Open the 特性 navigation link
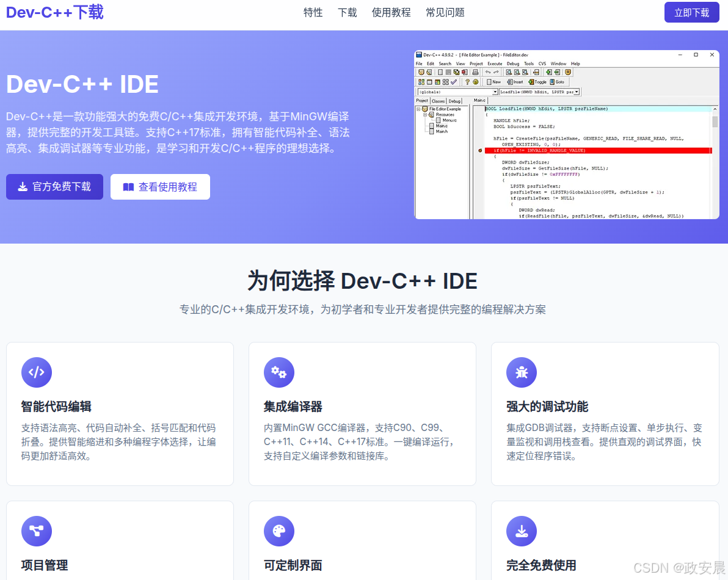728x580 pixels. click(313, 13)
